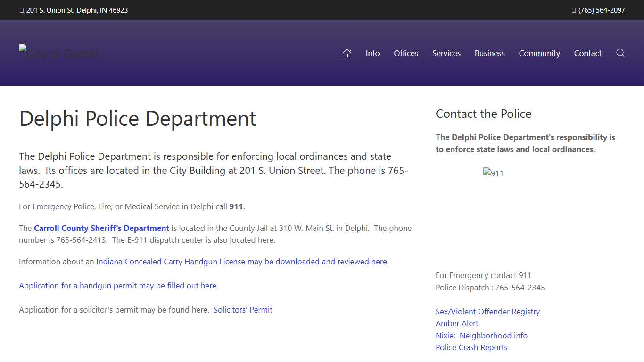Open the Amber Alert link
This screenshot has height=362, width=644.
click(457, 323)
